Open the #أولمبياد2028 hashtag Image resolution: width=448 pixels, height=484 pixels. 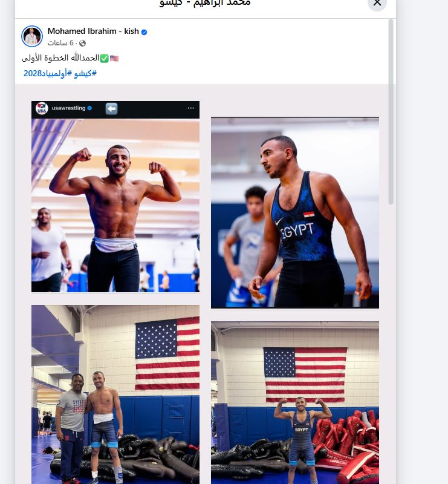[x=48, y=73]
